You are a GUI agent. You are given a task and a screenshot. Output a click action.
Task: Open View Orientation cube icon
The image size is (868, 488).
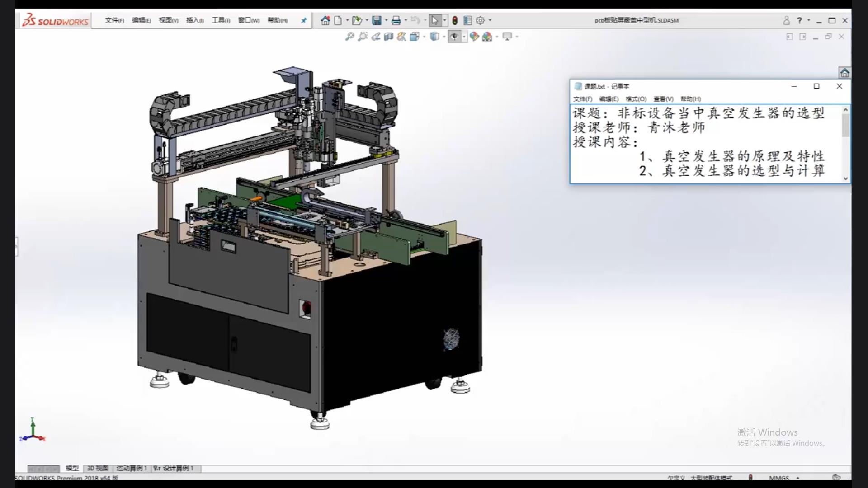click(415, 37)
